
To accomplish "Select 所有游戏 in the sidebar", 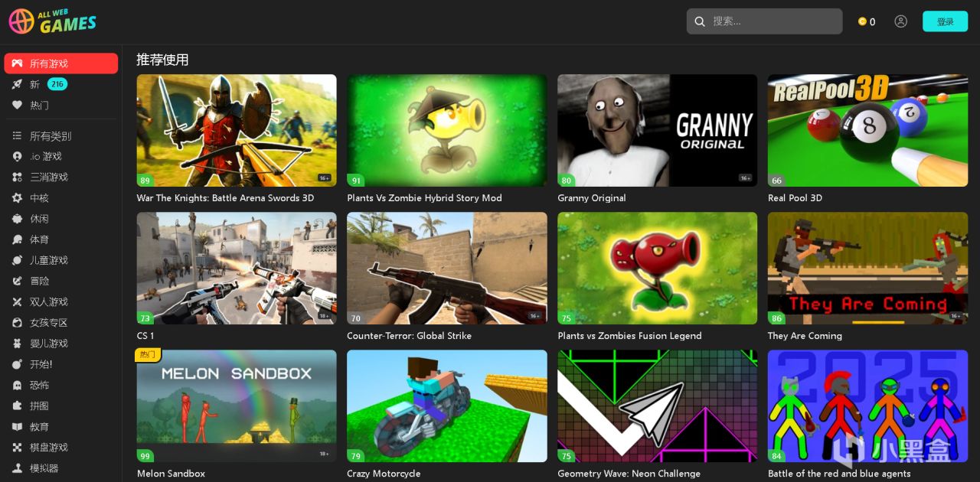I will click(61, 64).
